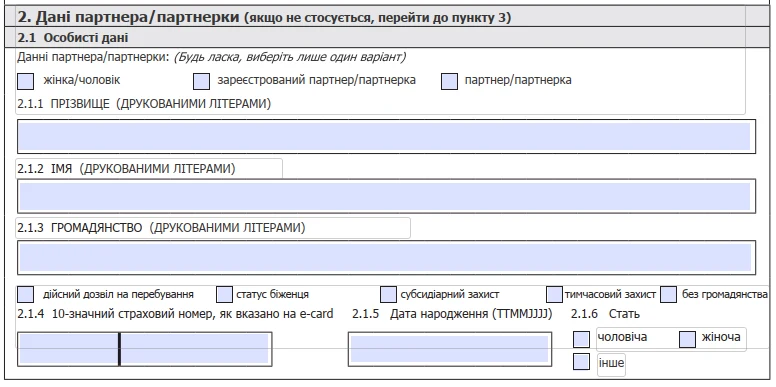
Task: Select без громадянства checkbox
Action: [x=669, y=294]
